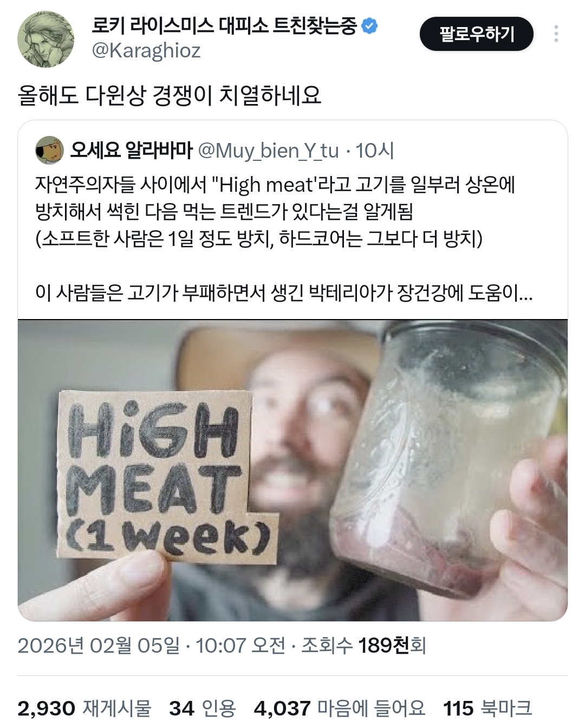Open the @Muy_bien_Y_tu handle
Viewport: 585px width, 728px height.
269,150
